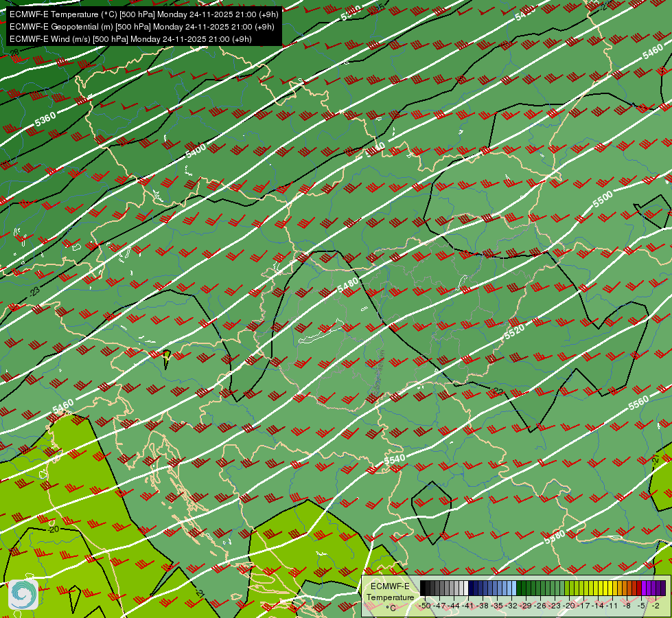The image size is (672, 618).
Task: Click the -50 value on the legend scale
Action: 425,606
